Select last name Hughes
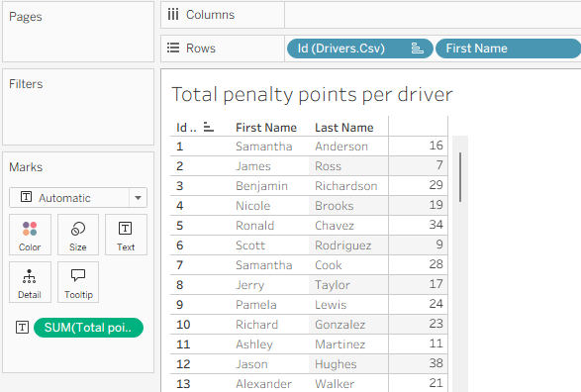This screenshot has width=581, height=392. pos(336,364)
